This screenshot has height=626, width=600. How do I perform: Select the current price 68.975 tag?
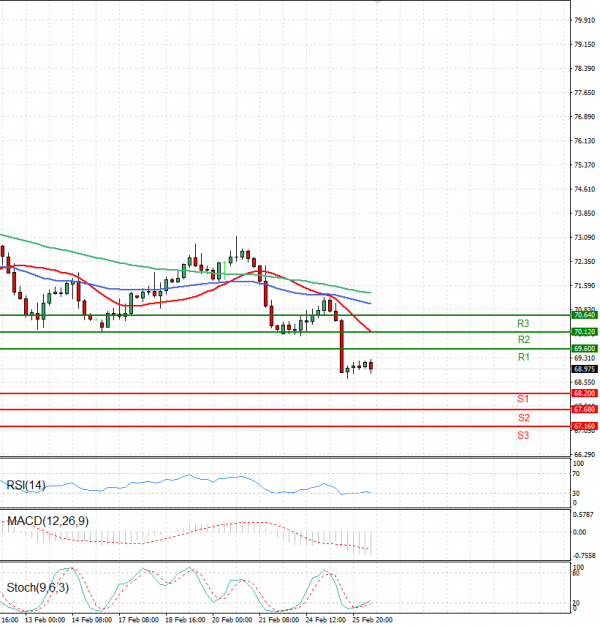pos(584,369)
